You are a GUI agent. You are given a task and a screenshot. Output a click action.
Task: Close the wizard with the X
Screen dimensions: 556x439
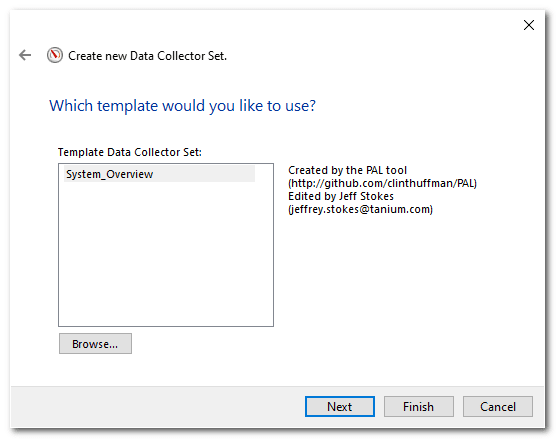pyautogui.click(x=529, y=25)
